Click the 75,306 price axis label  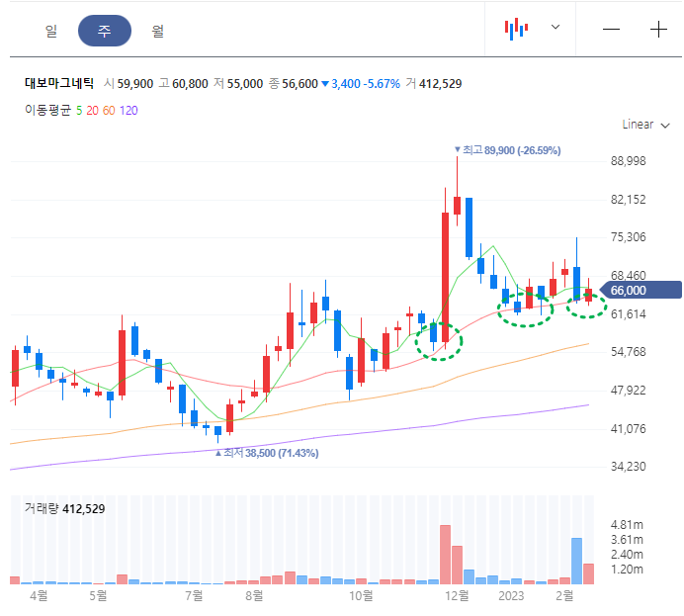click(629, 237)
